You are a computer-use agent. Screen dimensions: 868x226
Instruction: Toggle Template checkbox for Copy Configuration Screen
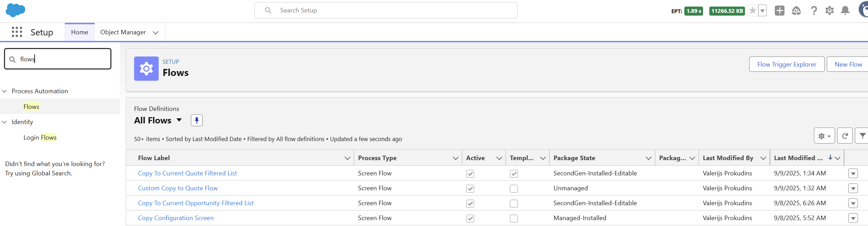point(514,218)
